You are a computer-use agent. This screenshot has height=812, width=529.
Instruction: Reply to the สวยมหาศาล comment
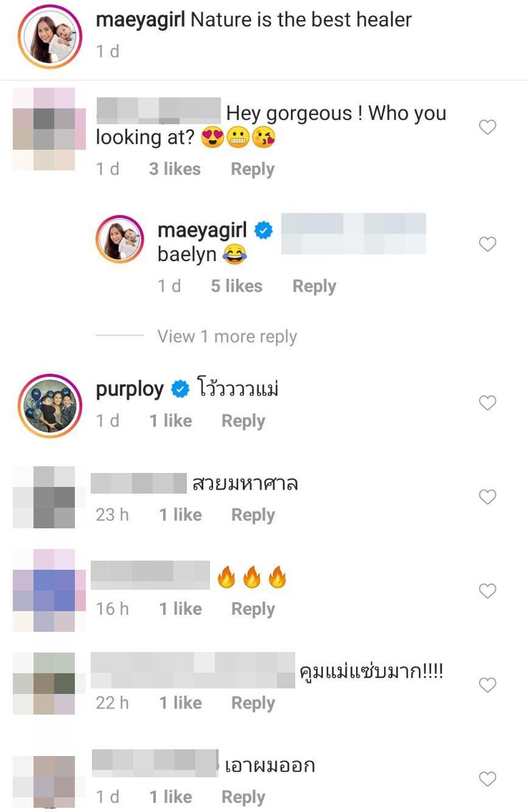point(253,515)
